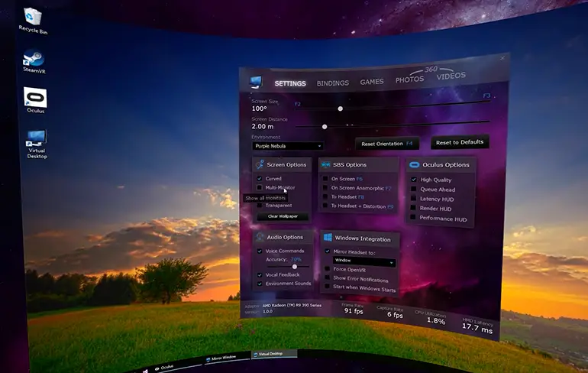Click the Screen Options wrench icon
This screenshot has width=588, height=373.
click(260, 164)
